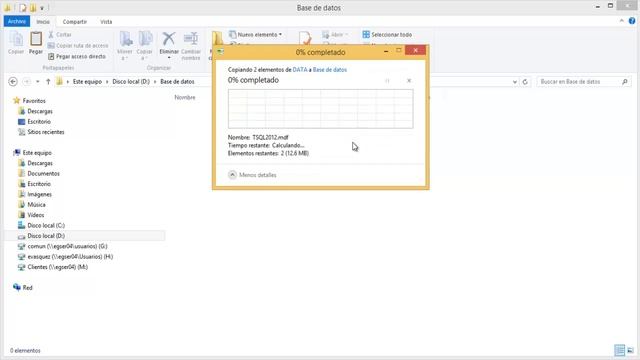Open the Nuevo elemento dropdown

coord(256,35)
